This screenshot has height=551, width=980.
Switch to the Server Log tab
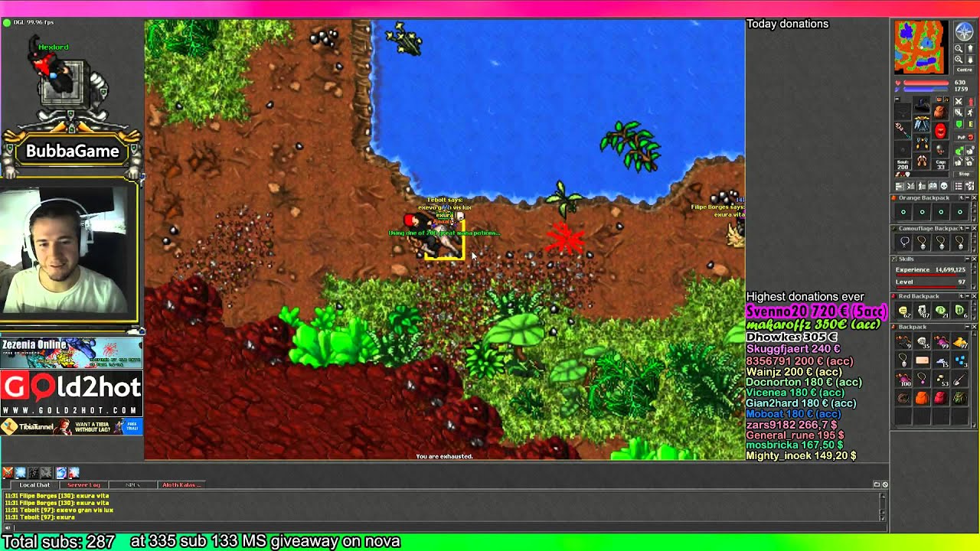pyautogui.click(x=83, y=484)
